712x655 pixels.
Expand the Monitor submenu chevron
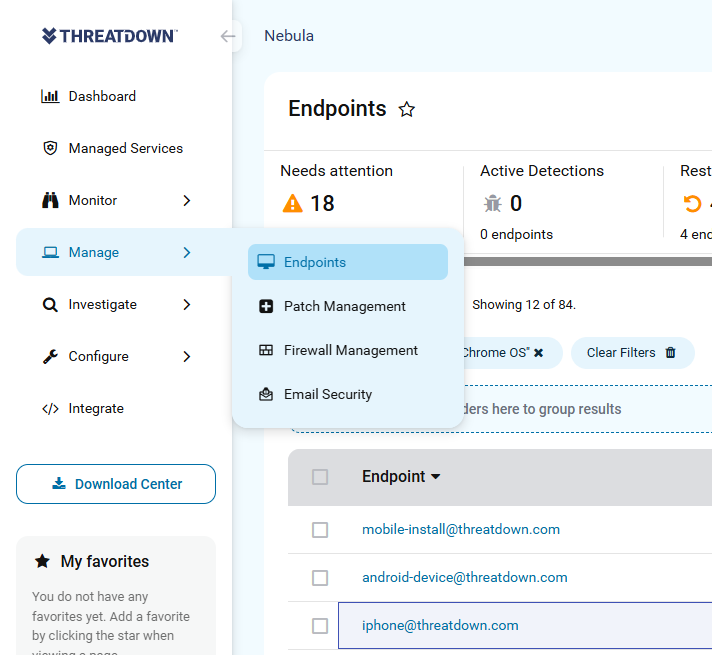pos(187,200)
